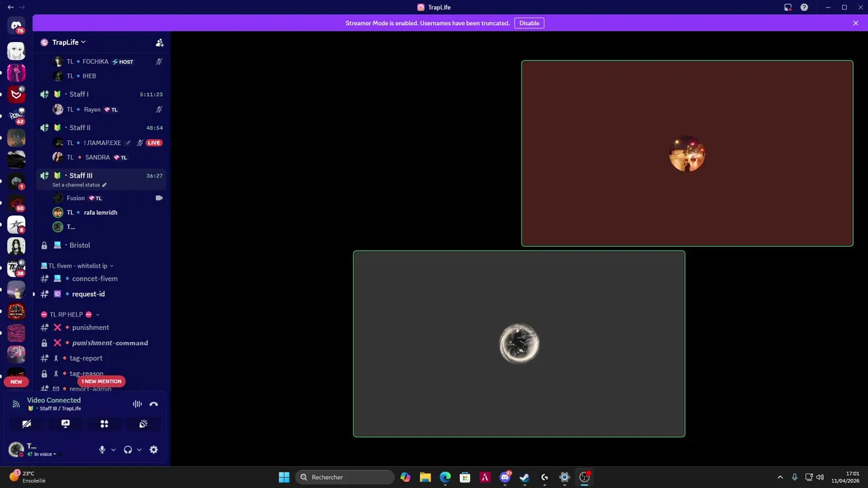Viewport: 868px width, 488px height.
Task: Open Discord direct messages home icon
Action: click(16, 26)
